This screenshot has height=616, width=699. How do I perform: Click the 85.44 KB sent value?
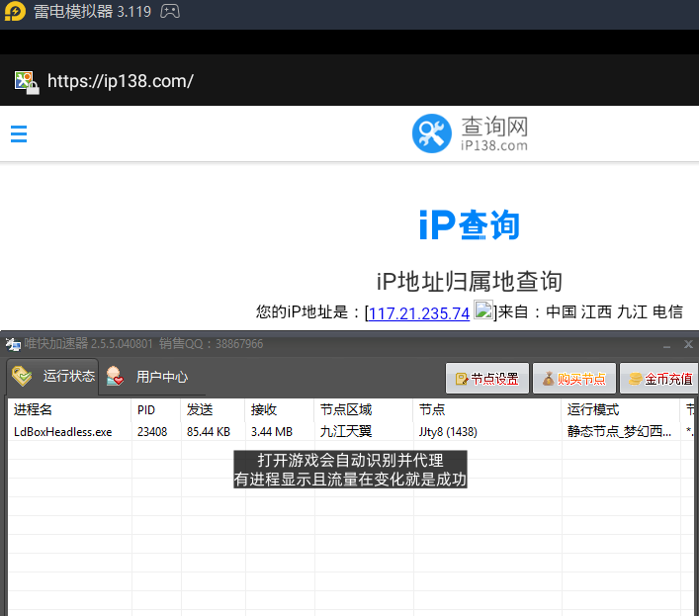[x=209, y=432]
